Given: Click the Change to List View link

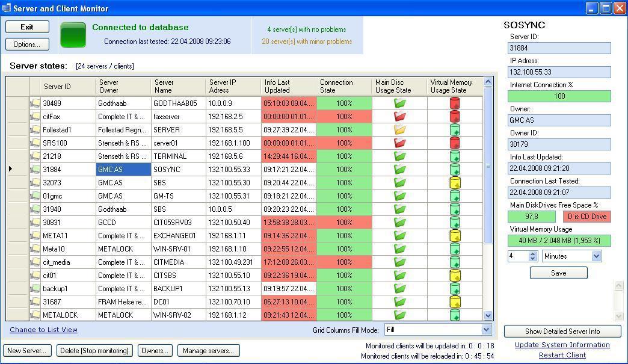Looking at the screenshot, I should [x=43, y=330].
